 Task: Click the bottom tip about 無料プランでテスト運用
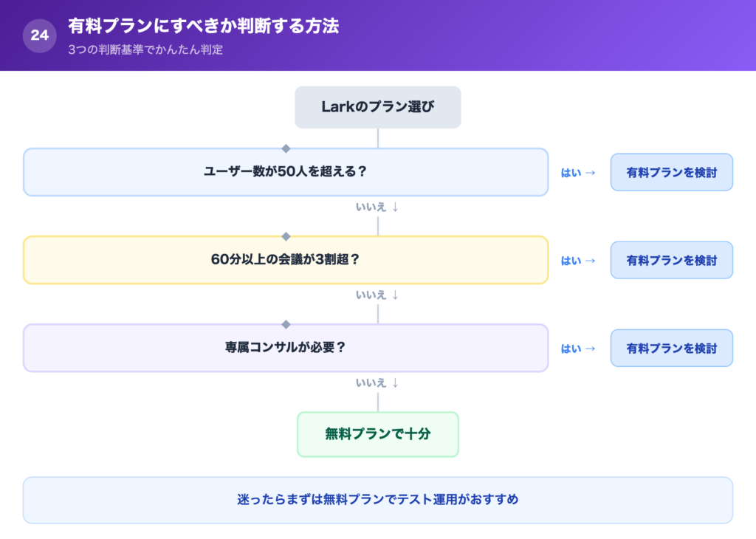click(377, 500)
